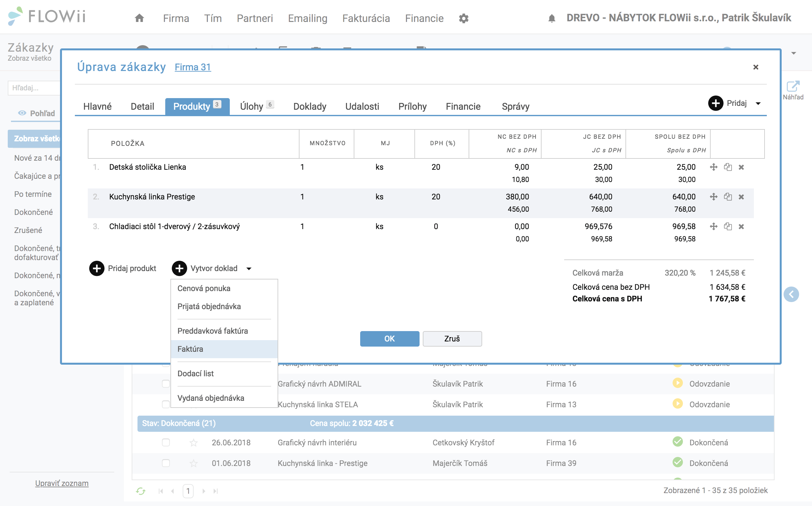This screenshot has width=812, height=506.
Task: Choose Faktúra from the menu
Action: coord(224,349)
